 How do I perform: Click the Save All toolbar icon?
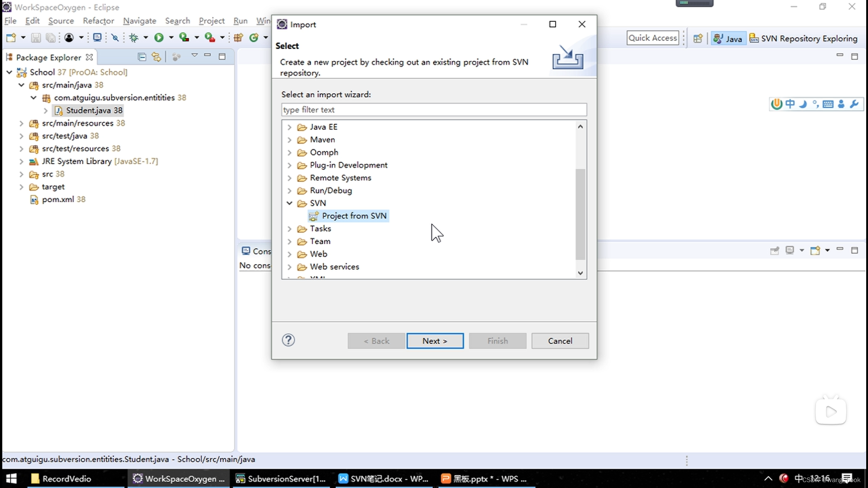coord(51,38)
